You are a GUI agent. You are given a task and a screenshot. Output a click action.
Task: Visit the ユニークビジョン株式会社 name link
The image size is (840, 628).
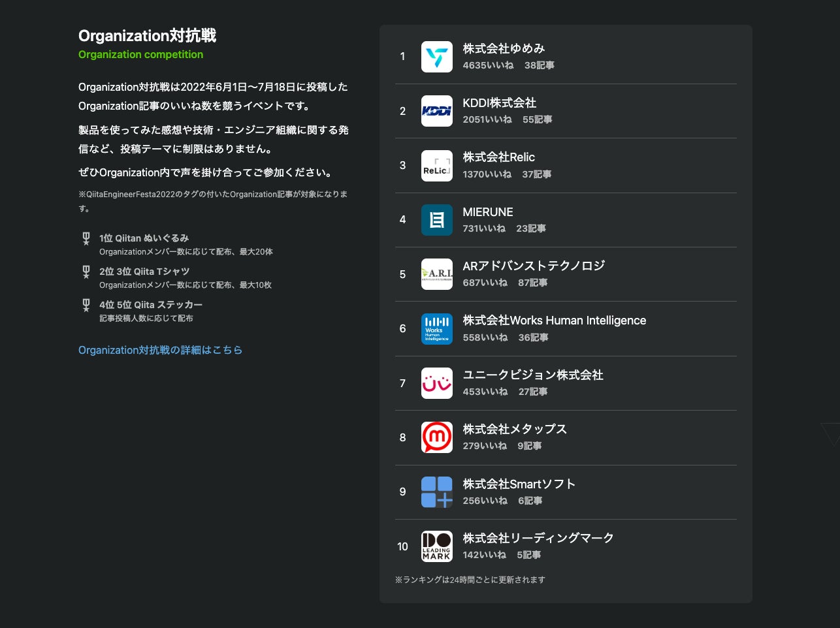pos(533,375)
